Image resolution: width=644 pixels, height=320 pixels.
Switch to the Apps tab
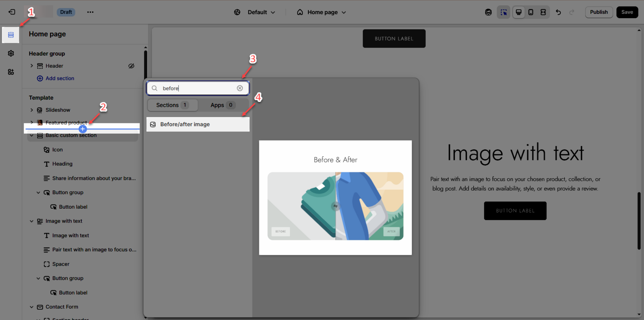223,105
